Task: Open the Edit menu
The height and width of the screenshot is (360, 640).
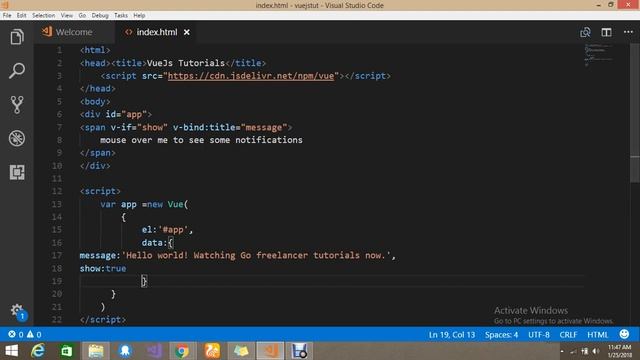Action: click(21, 15)
